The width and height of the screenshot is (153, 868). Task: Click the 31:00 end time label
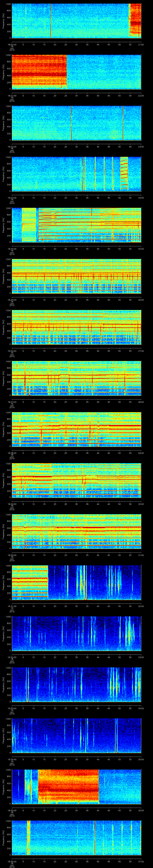[x=141, y=555]
